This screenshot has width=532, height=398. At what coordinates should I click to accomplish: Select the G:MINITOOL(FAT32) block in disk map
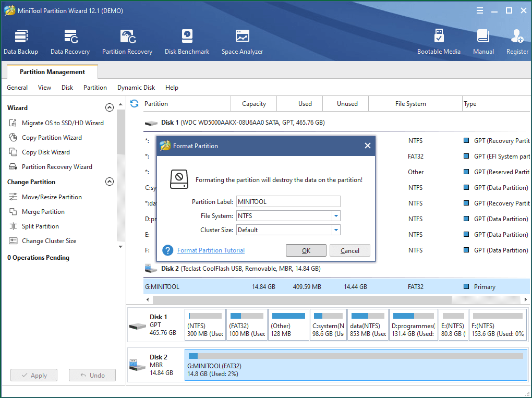coord(356,365)
